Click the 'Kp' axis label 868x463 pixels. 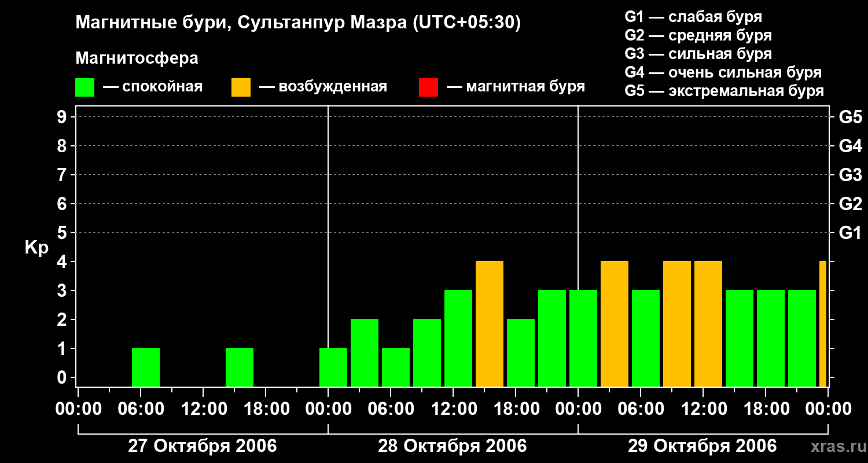click(36, 248)
